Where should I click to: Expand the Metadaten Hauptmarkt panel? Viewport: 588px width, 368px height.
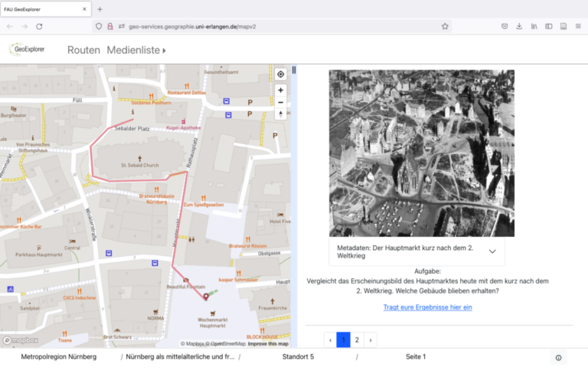492,251
